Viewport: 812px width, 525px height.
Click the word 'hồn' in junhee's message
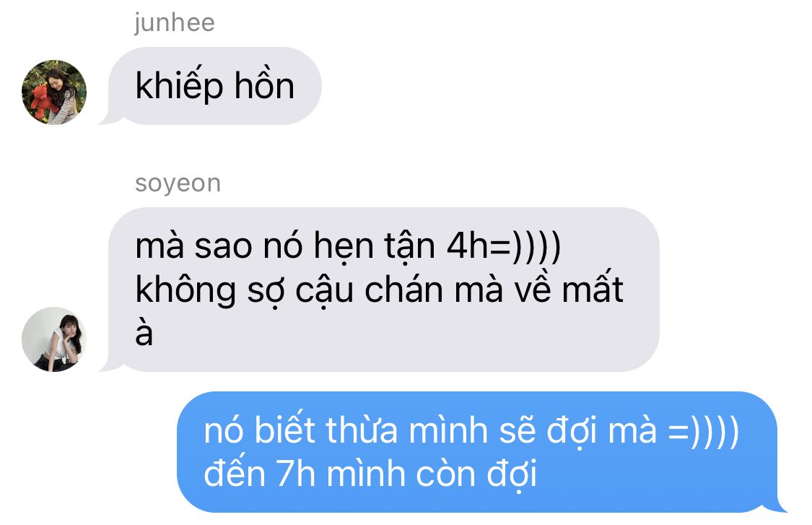pos(264,85)
